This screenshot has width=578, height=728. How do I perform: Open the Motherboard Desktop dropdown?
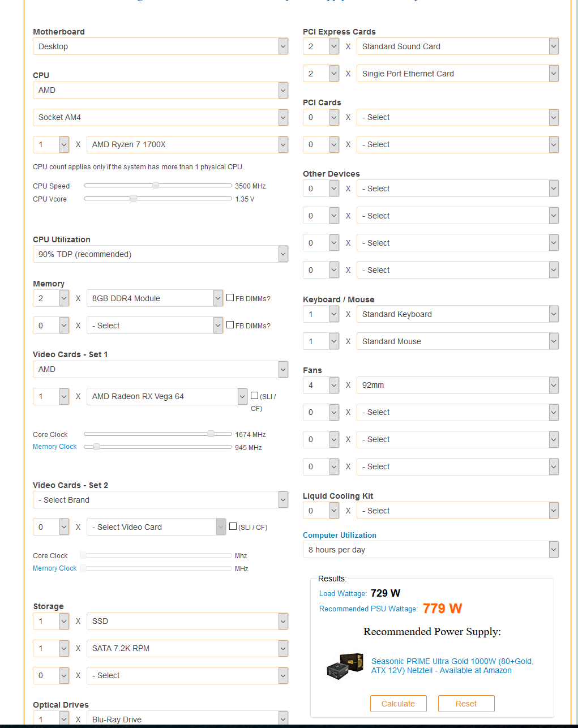coord(160,46)
